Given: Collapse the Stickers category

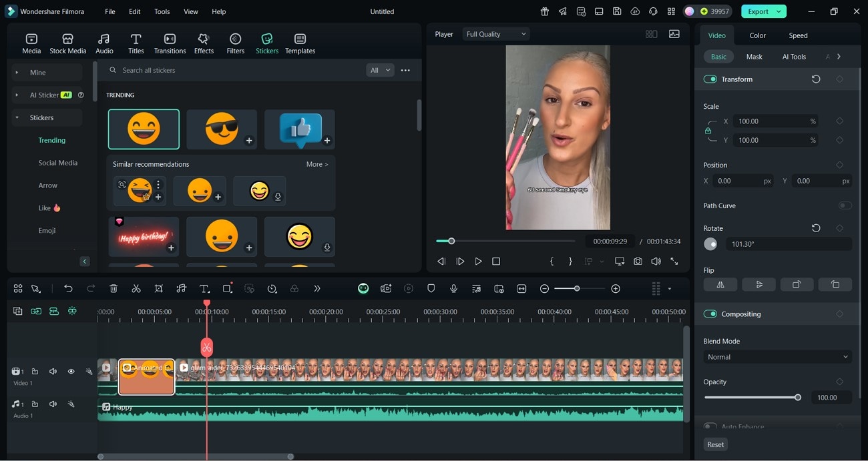Looking at the screenshot, I should pos(17,117).
